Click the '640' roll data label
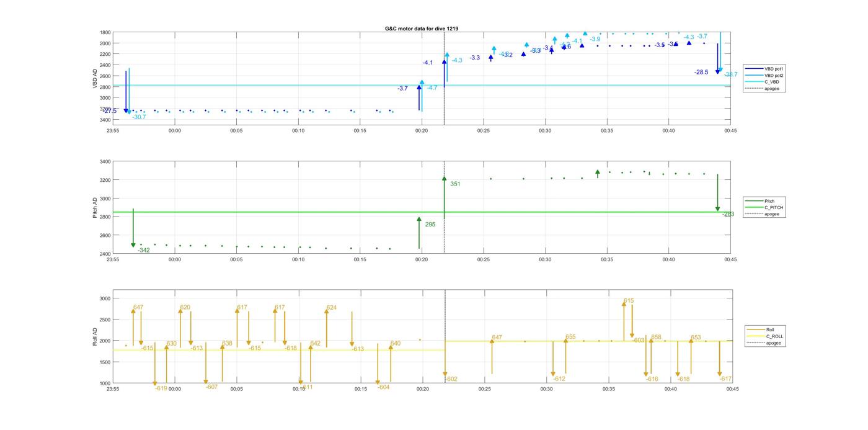The image size is (868, 430). pos(396,343)
